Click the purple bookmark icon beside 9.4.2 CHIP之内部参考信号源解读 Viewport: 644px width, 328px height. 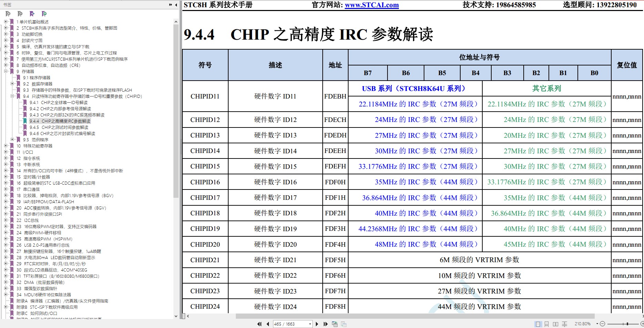tap(24, 109)
